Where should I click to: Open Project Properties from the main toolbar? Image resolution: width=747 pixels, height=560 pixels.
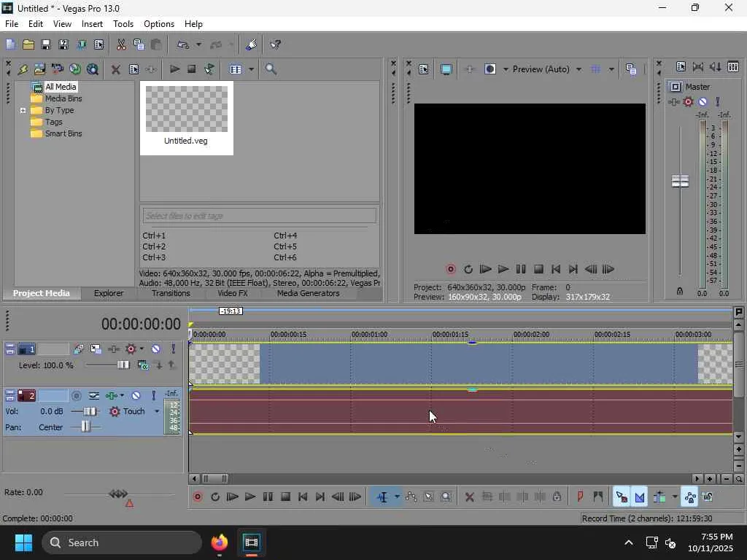click(99, 44)
